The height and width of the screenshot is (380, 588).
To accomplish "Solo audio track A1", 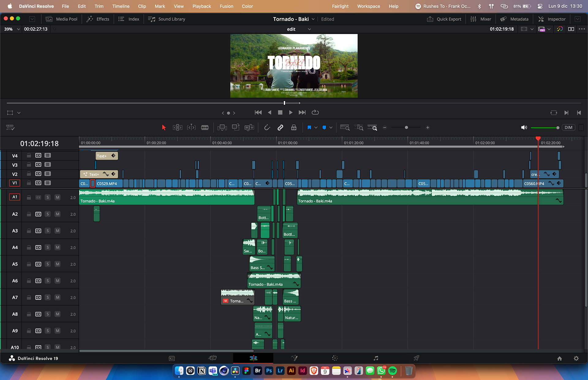I will 47,198.
